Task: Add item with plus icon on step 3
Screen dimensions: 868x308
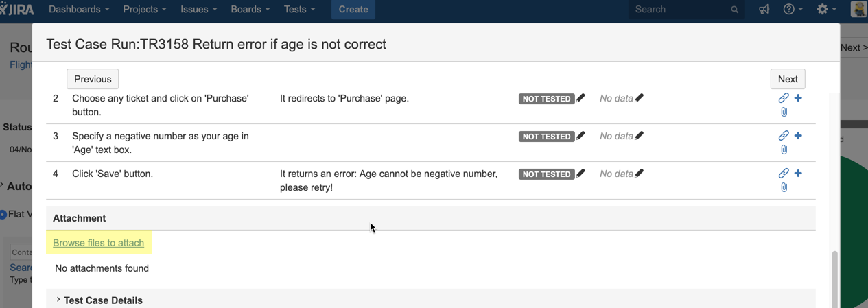Action: click(x=798, y=136)
